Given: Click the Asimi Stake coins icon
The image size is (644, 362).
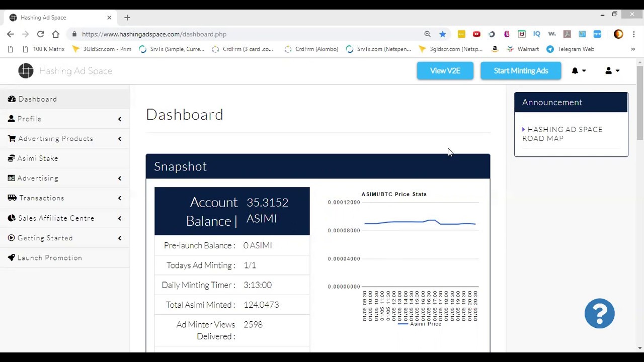Looking at the screenshot, I should [x=12, y=158].
